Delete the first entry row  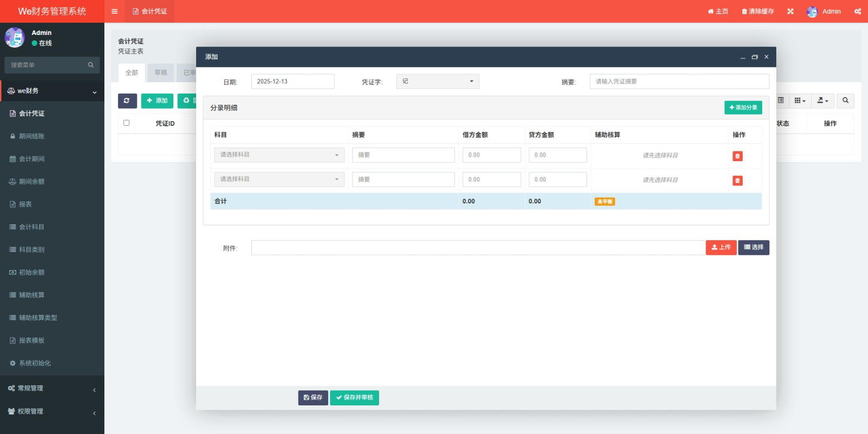tap(737, 156)
